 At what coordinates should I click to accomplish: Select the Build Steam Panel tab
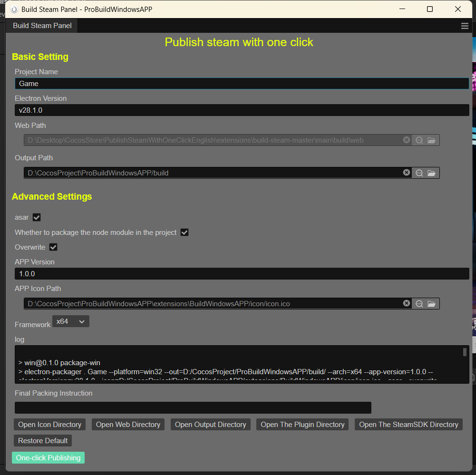(42, 26)
